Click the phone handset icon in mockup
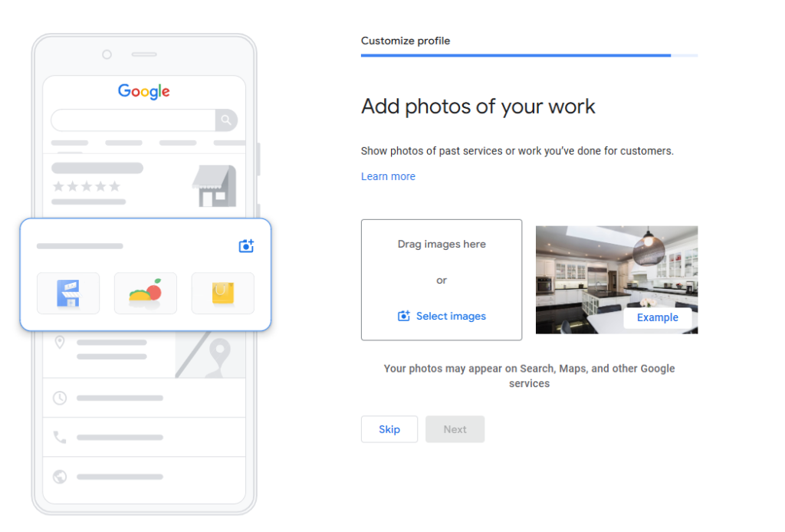 (x=60, y=437)
